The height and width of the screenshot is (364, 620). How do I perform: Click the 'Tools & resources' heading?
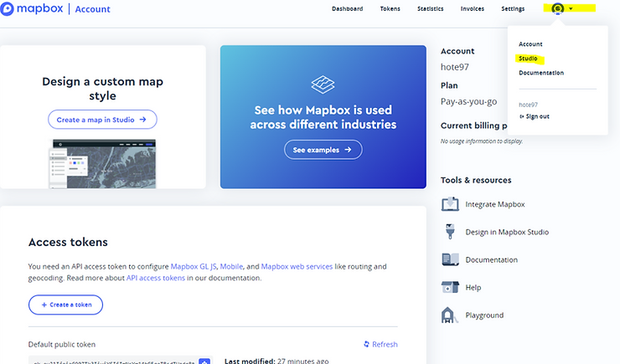click(x=476, y=180)
